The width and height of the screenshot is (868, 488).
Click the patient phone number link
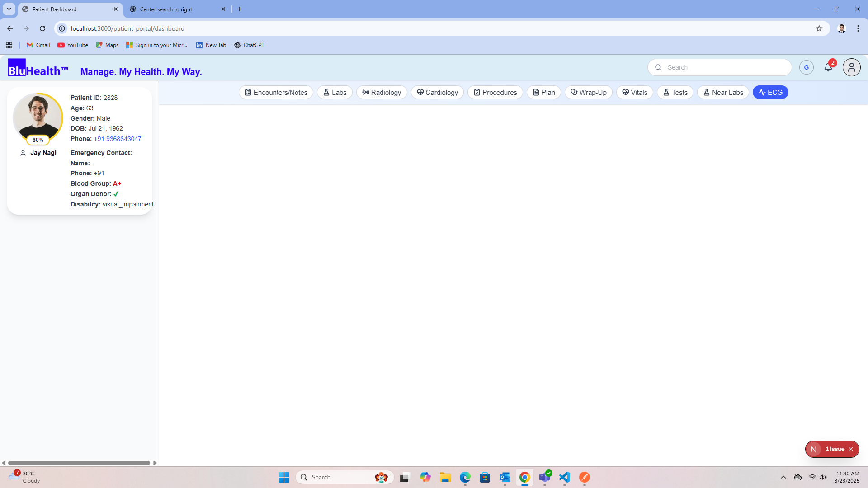pyautogui.click(x=117, y=139)
